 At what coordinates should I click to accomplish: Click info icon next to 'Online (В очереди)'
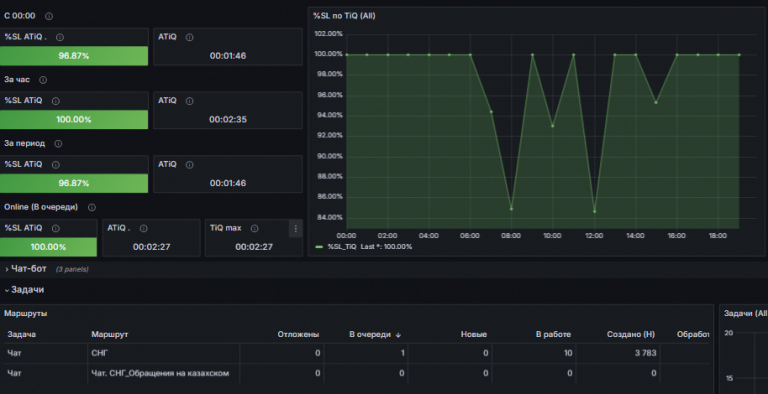92,207
